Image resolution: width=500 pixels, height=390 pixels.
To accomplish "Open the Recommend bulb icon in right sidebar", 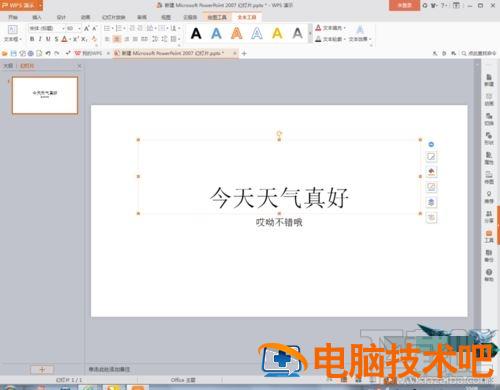I will tap(489, 197).
